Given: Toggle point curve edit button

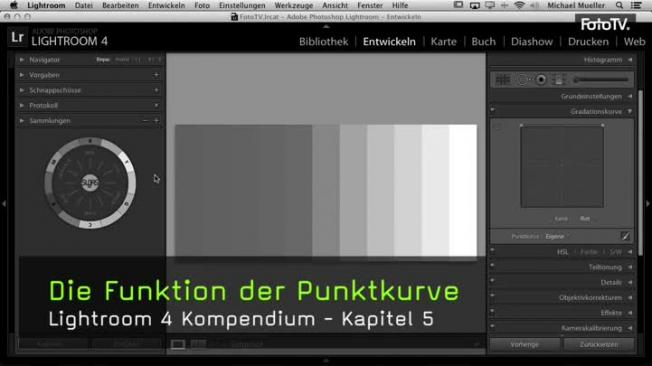Looking at the screenshot, I should [x=625, y=236].
